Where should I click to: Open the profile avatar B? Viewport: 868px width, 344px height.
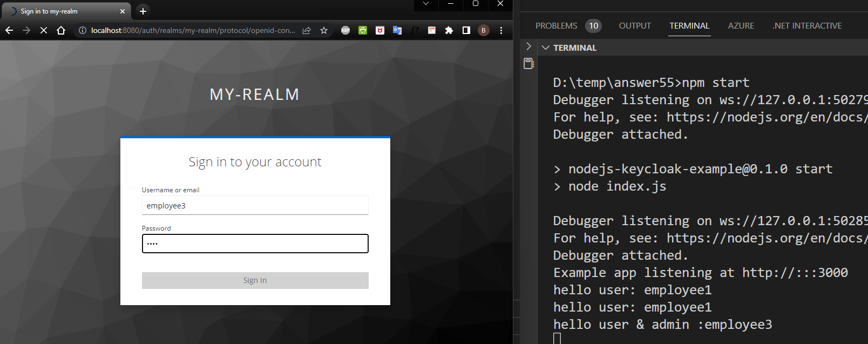click(484, 30)
